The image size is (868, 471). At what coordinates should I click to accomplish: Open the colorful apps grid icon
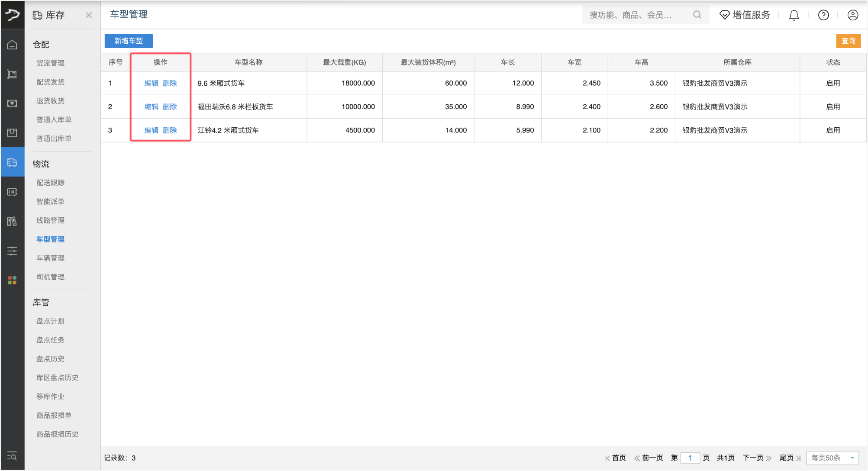tap(12, 280)
